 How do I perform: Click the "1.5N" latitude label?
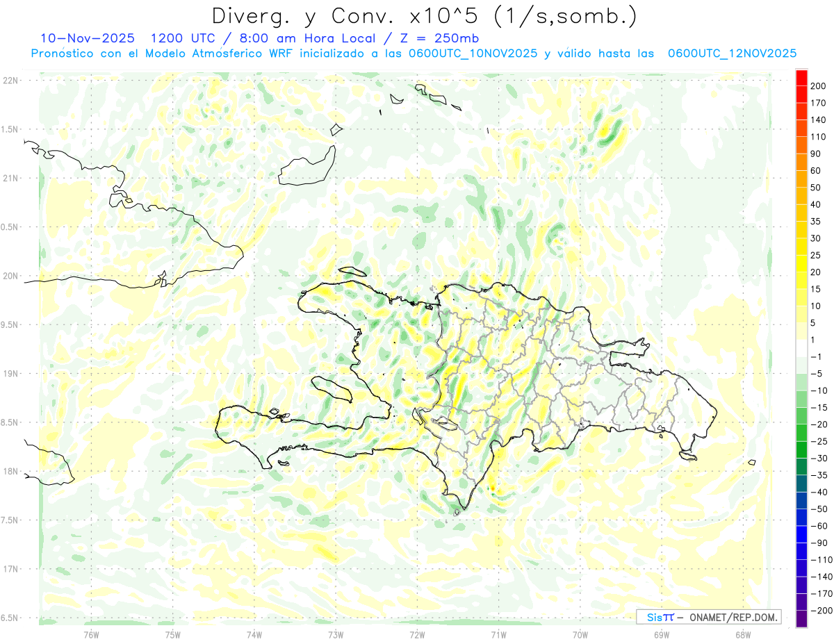(10, 129)
